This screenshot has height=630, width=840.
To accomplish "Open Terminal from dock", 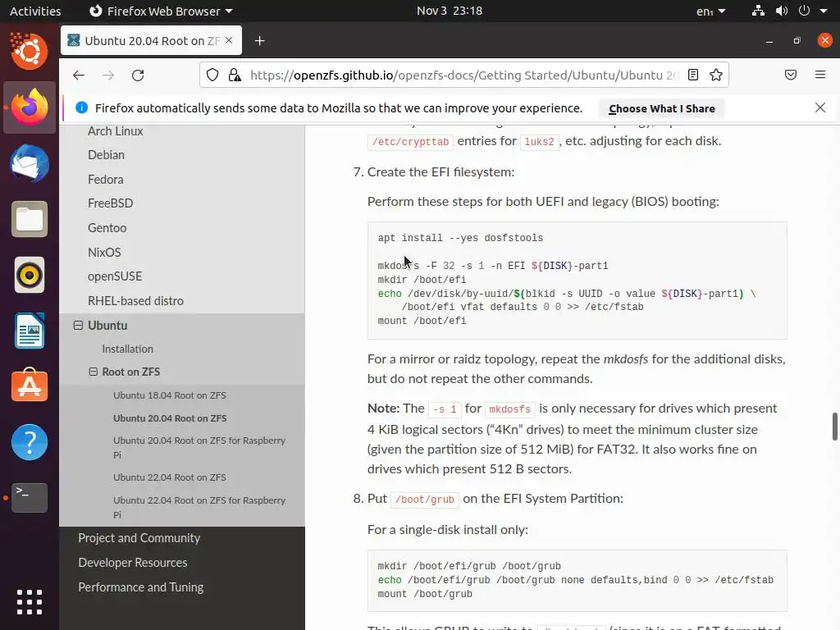I will pyautogui.click(x=29, y=498).
